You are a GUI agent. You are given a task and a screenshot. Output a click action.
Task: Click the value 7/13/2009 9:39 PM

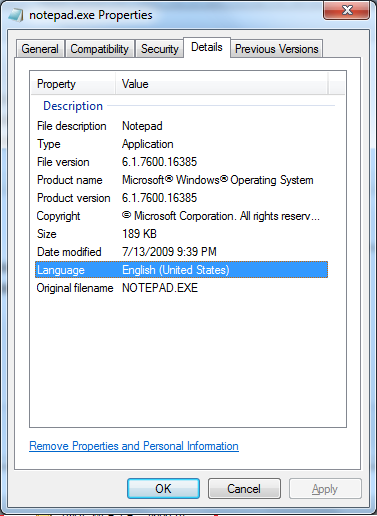coord(169,252)
